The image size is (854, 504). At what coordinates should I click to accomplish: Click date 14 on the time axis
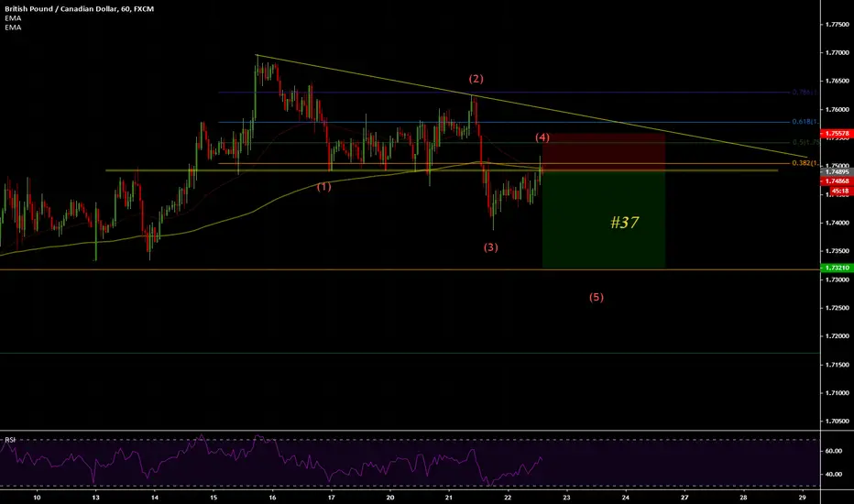[x=155, y=498]
